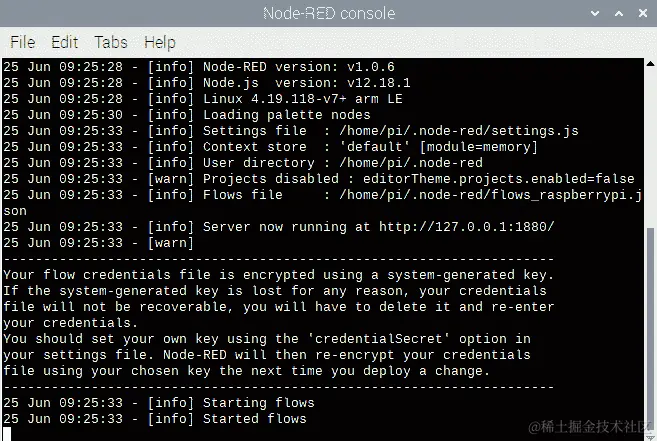The image size is (657, 441).
Task: Click the flows_raspberrypi.json path text
Action: coord(490,195)
